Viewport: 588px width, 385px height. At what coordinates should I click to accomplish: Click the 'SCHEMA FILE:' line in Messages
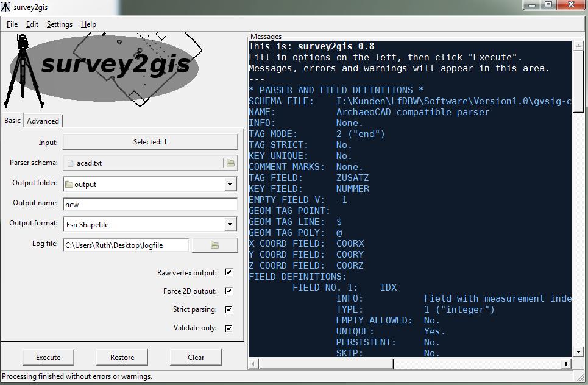(x=409, y=101)
